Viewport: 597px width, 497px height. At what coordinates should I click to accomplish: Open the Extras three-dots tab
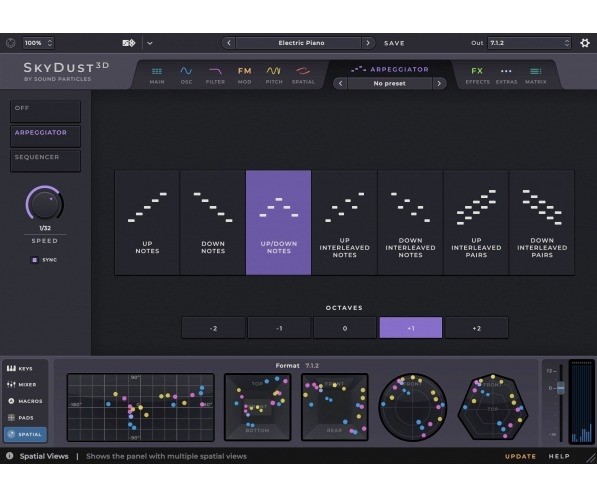[506, 75]
